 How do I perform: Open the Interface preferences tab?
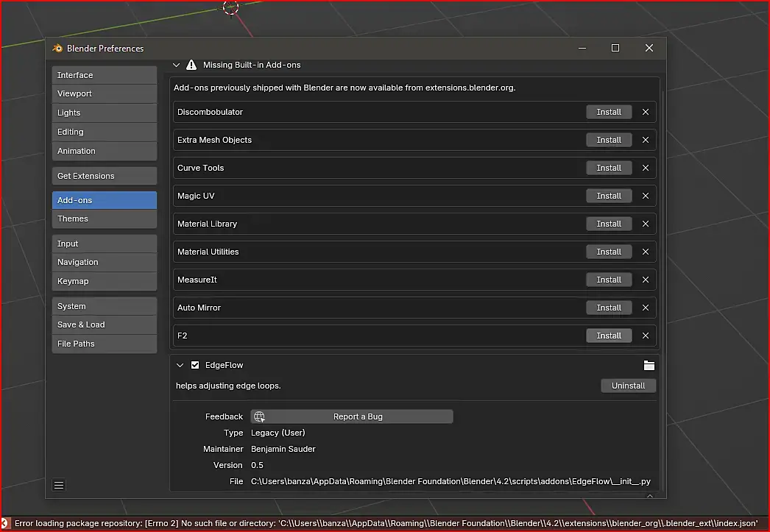point(104,75)
